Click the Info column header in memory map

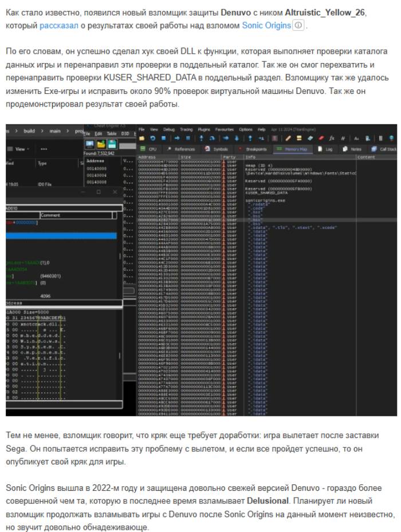coord(300,157)
